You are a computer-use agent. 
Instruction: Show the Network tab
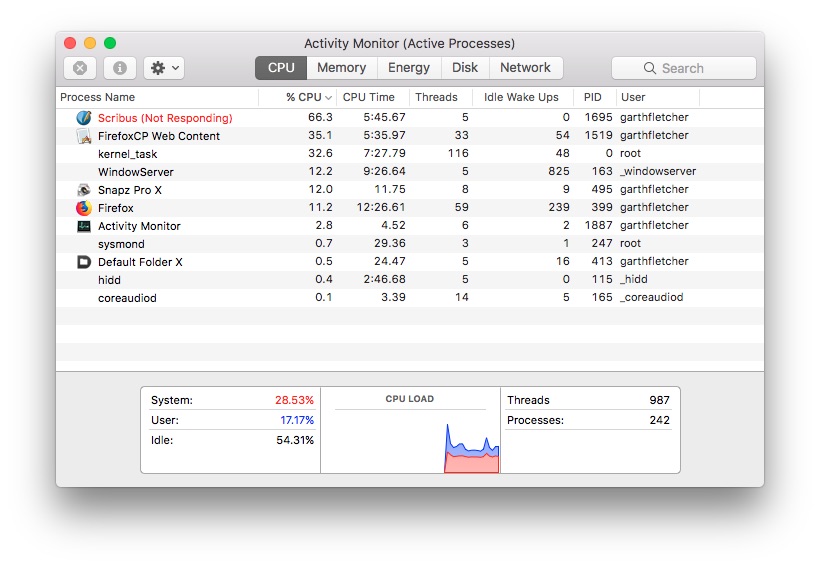coord(525,68)
